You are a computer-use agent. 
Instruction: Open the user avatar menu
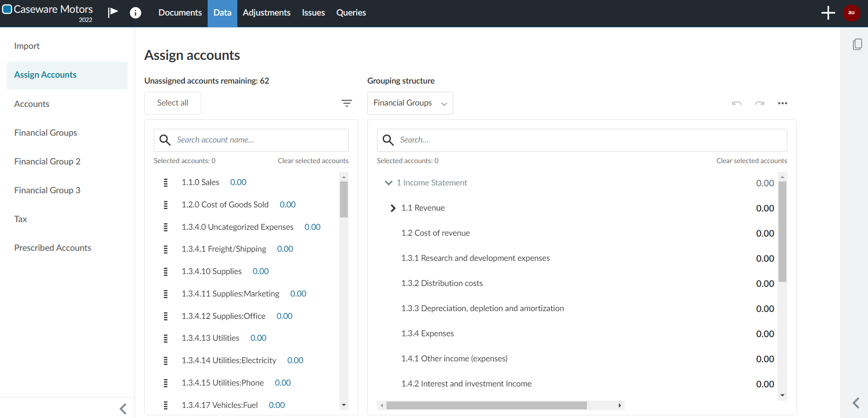851,13
